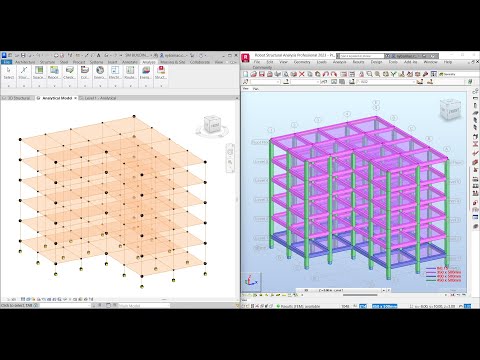Click the Robot view cube
This screenshot has width=480, height=360.
point(451,110)
